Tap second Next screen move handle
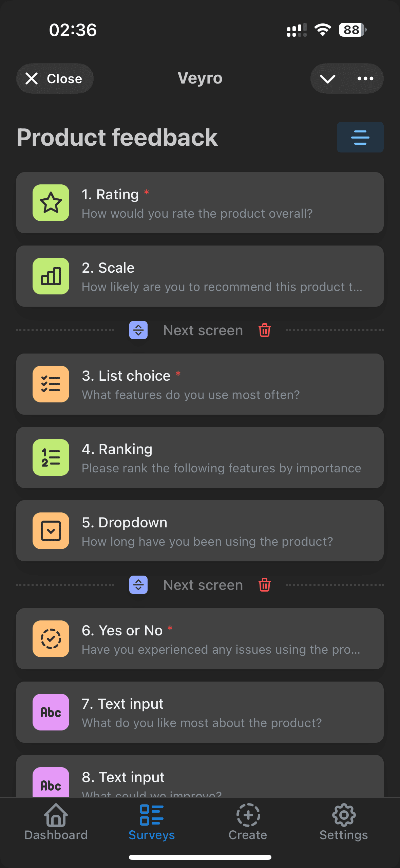 coord(138,585)
